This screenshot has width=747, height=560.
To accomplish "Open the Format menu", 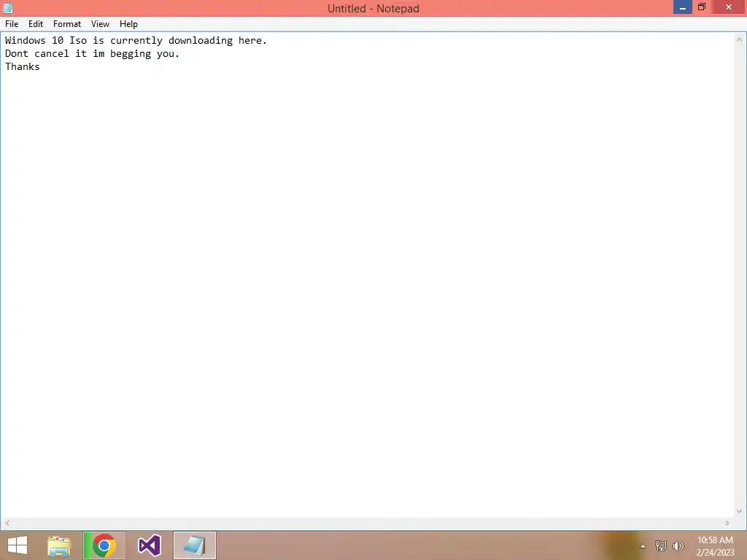I will (66, 24).
